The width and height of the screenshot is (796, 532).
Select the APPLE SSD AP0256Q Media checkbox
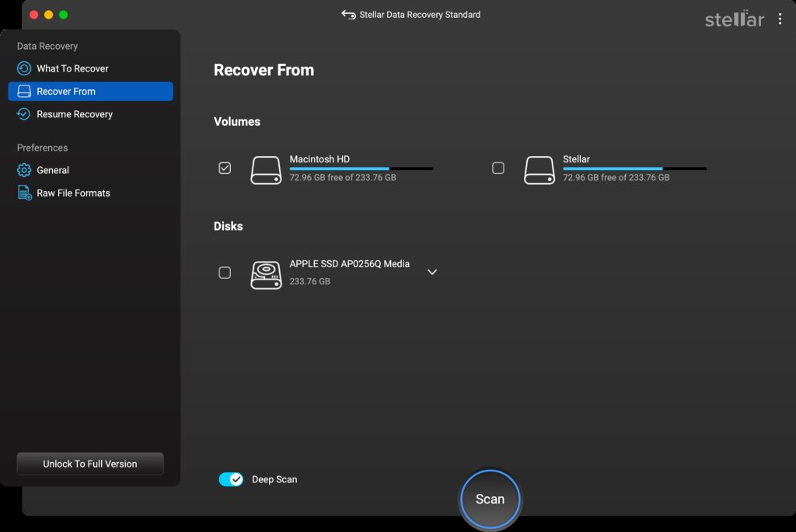(225, 273)
